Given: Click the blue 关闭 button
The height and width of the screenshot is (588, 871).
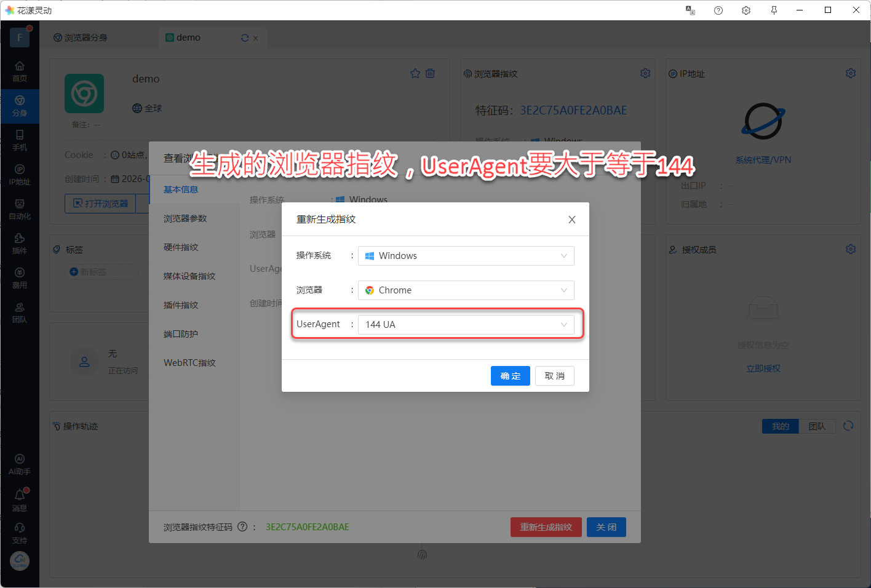Looking at the screenshot, I should 606,527.
